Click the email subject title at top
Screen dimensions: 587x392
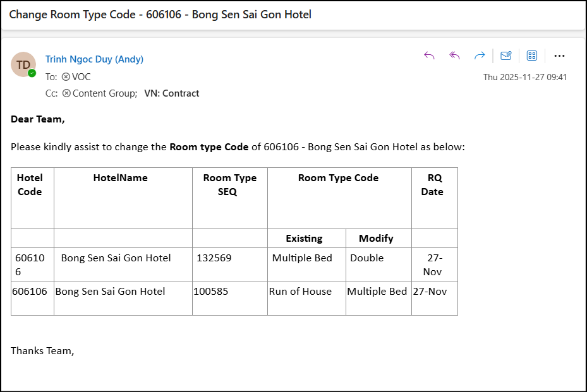[160, 15]
